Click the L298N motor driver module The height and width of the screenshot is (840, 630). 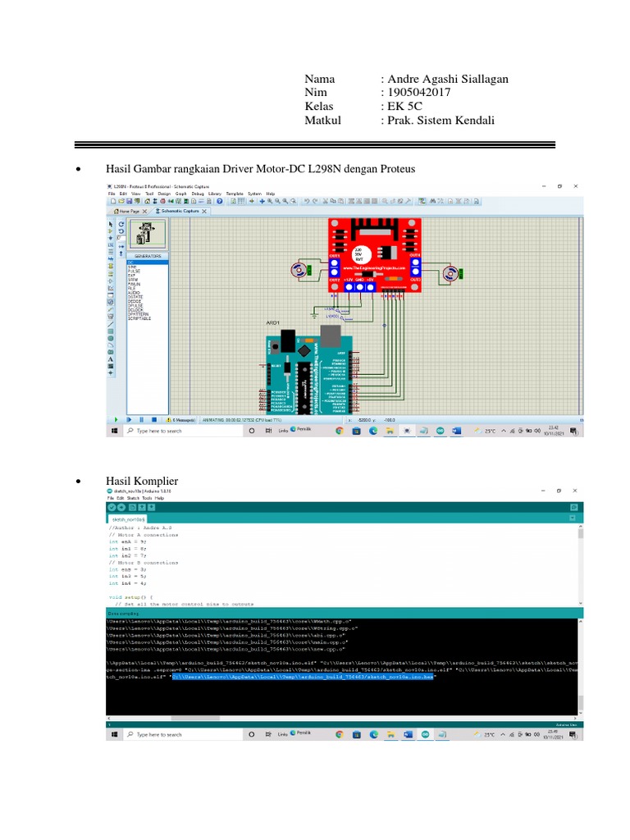374,255
